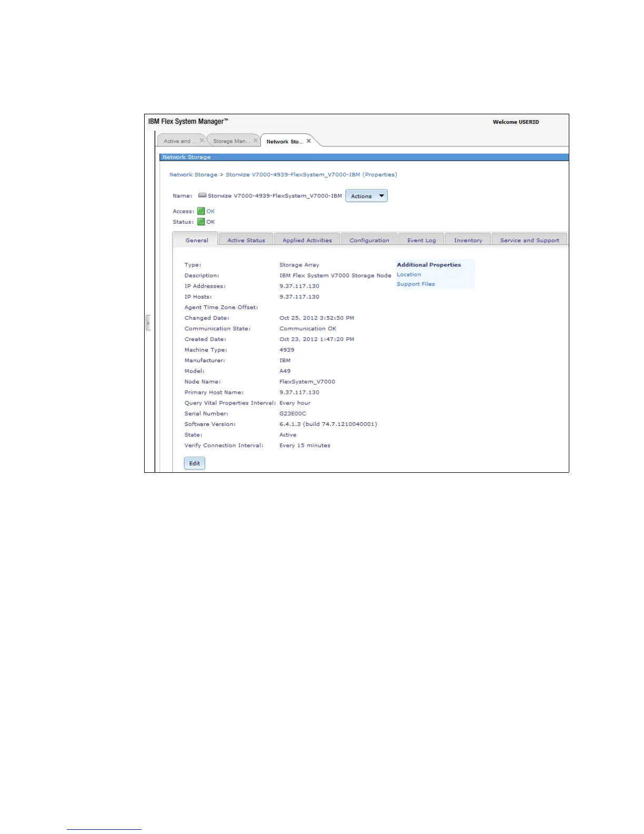Viewport: 644px width, 834px height.
Task: Click the Network Storage breadcrumb link
Action: click(193, 175)
